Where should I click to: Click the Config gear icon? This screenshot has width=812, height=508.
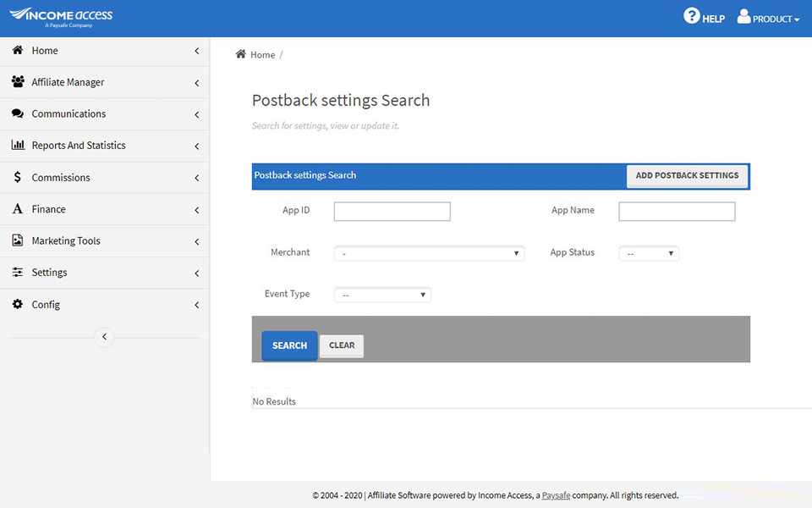18,304
